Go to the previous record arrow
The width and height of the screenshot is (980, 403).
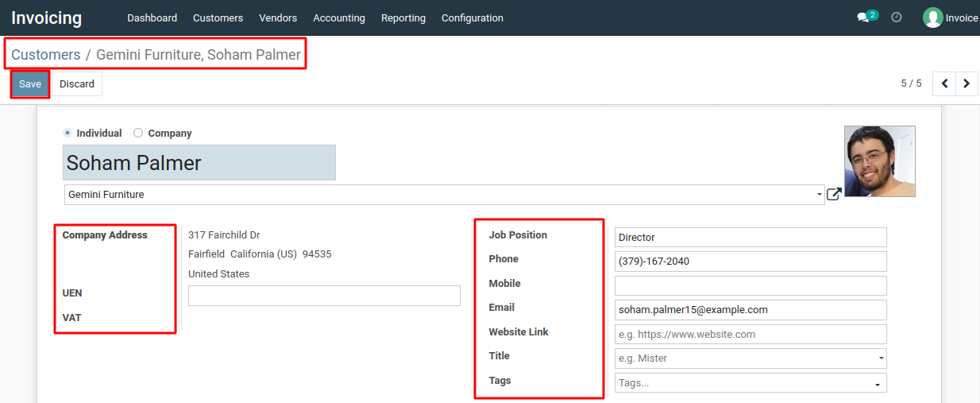click(945, 83)
